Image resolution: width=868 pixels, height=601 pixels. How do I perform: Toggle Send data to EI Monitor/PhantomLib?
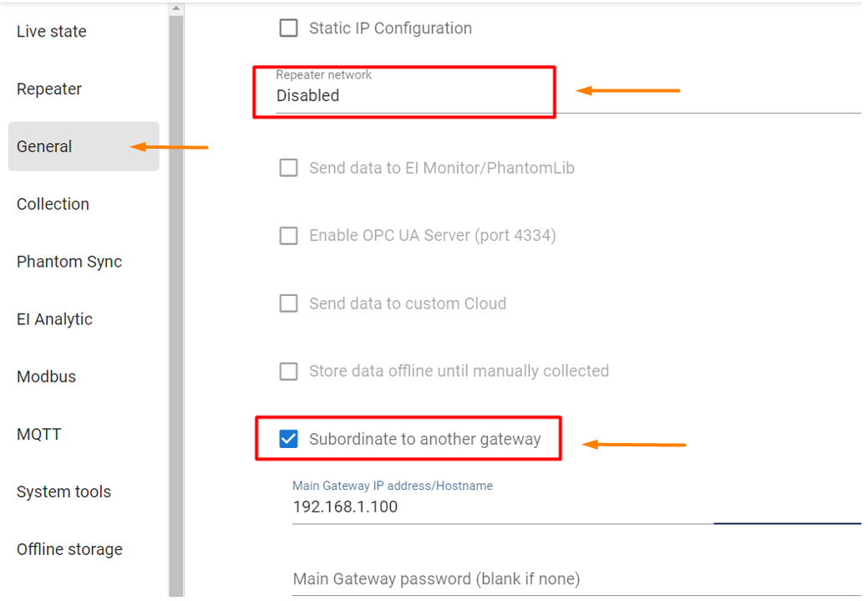(x=288, y=168)
